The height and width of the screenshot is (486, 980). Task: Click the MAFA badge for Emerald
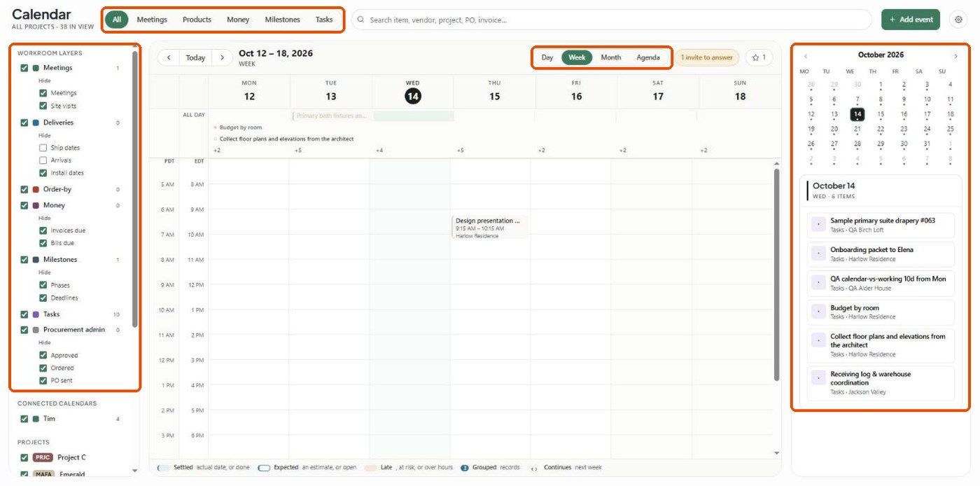coord(43,474)
